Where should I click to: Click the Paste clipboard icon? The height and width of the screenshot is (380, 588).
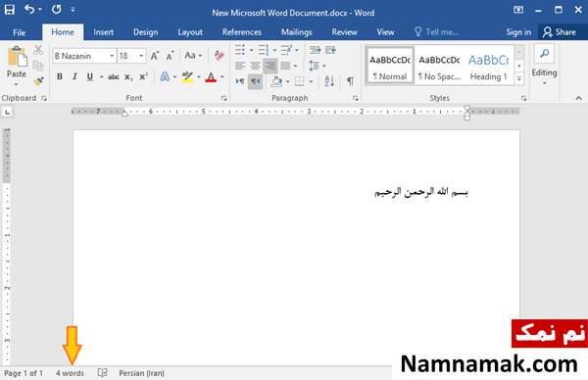tap(17, 57)
